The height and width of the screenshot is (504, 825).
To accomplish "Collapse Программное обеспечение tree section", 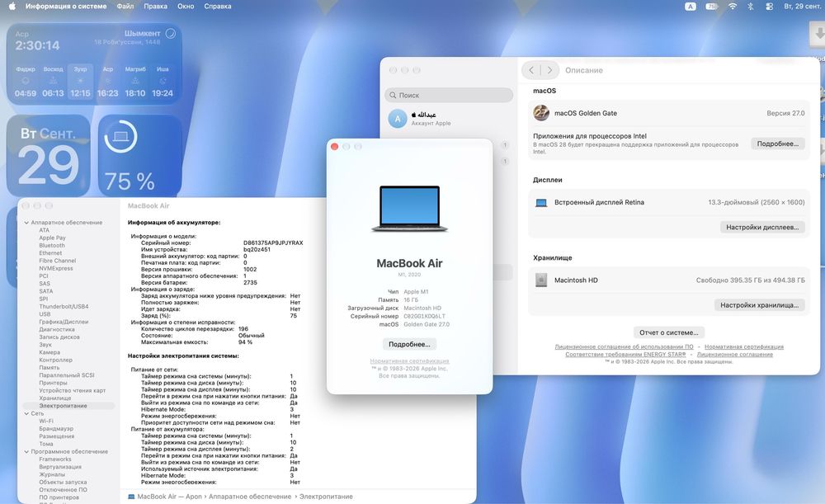I will [x=26, y=451].
